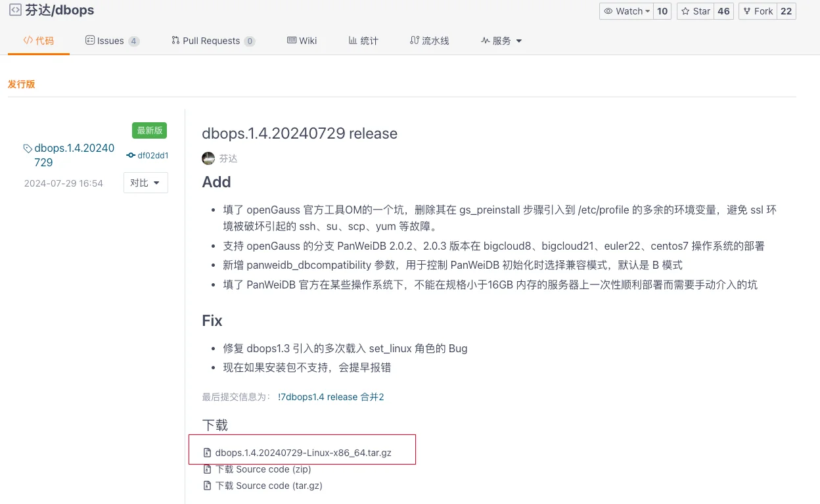Open the Watch dropdown

pyautogui.click(x=627, y=11)
